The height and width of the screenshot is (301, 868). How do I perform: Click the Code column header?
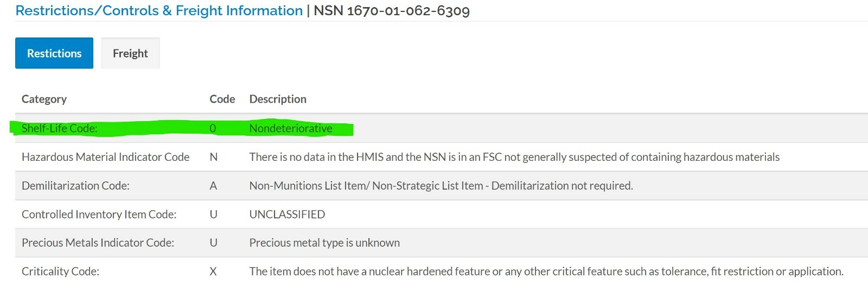click(222, 99)
